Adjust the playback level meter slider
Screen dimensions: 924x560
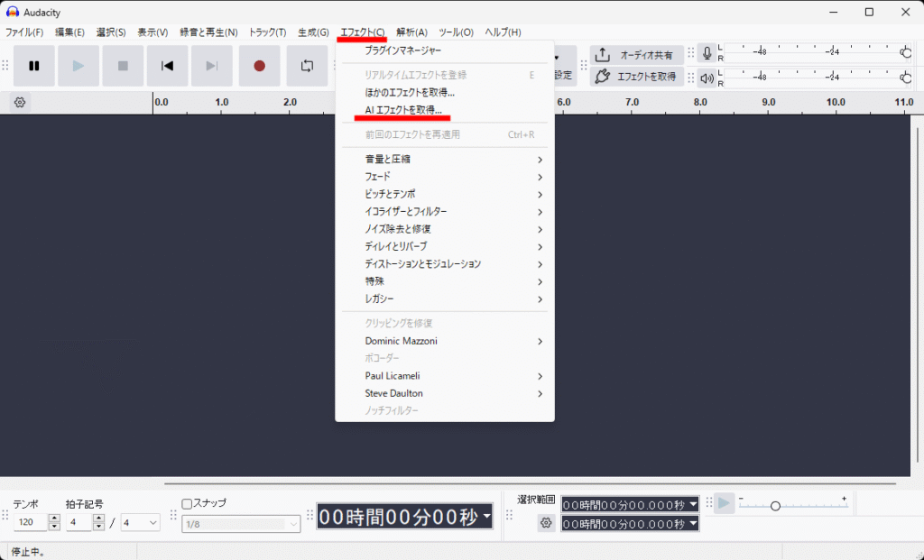[906, 78]
